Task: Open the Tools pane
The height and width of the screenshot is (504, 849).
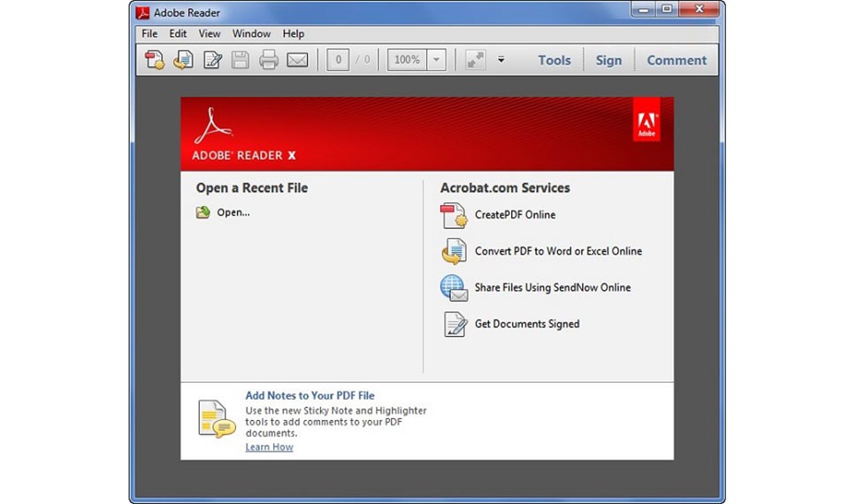Action: [x=554, y=60]
